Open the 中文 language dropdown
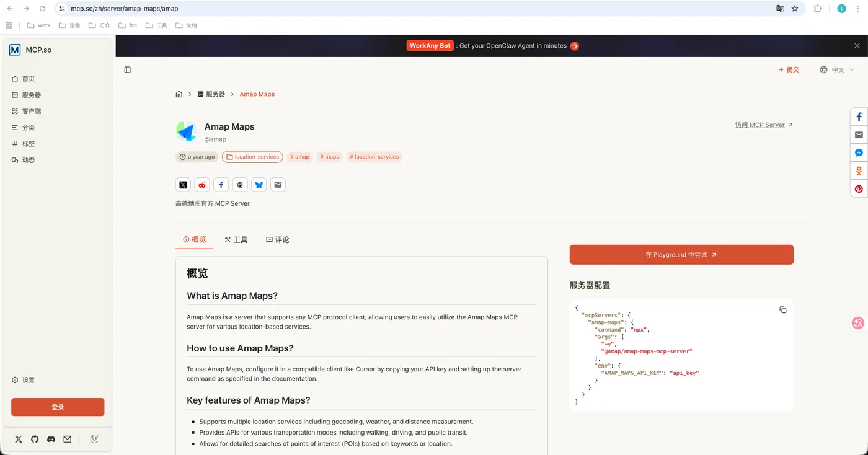Image resolution: width=868 pixels, height=455 pixels. pyautogui.click(x=837, y=69)
